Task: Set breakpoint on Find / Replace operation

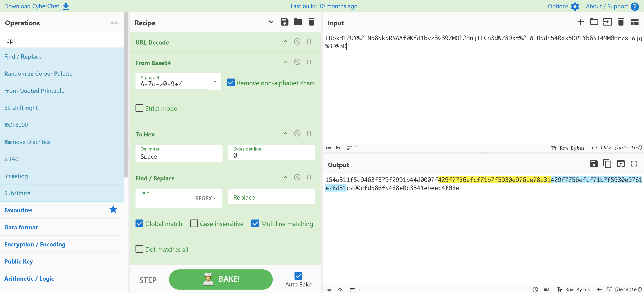Action: (x=309, y=177)
